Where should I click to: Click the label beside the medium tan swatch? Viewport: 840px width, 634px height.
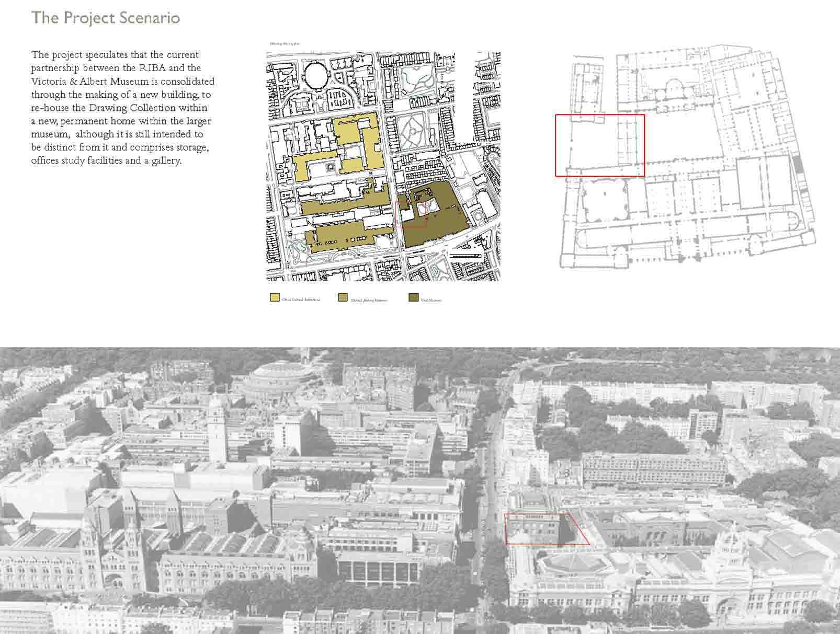[369, 300]
